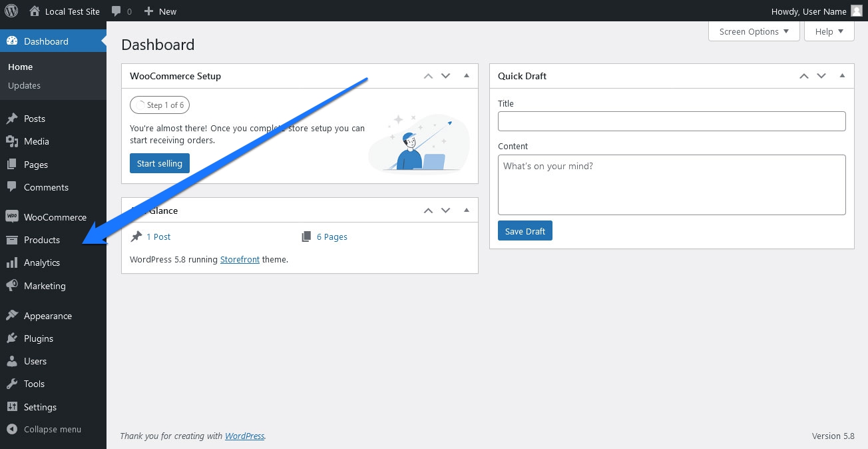Move At a Glance panel up arrow
The image size is (868, 449).
click(x=429, y=211)
